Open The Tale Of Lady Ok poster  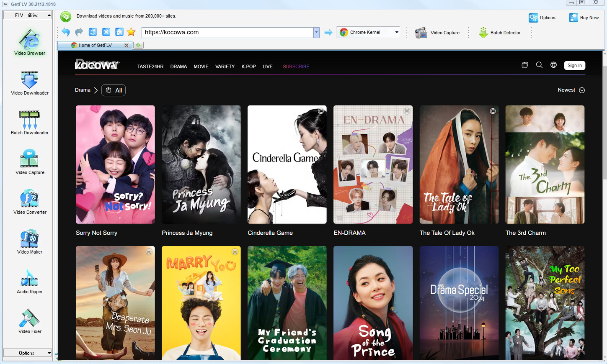[459, 164]
